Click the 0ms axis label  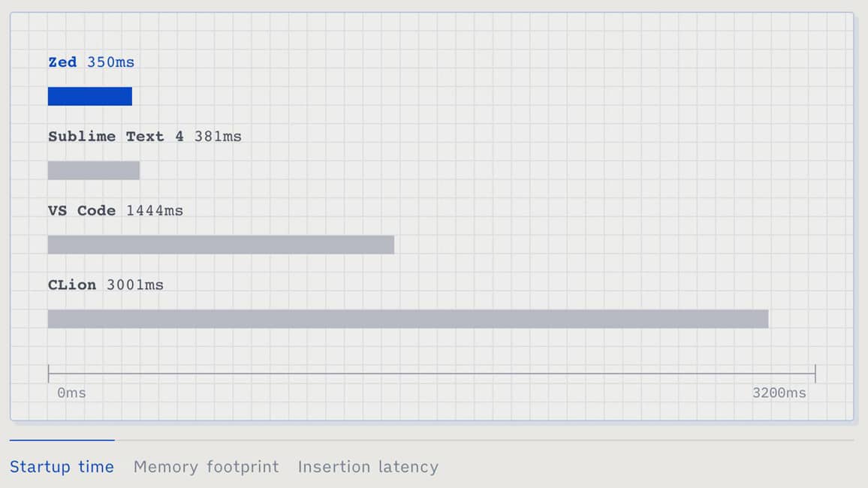click(x=71, y=393)
